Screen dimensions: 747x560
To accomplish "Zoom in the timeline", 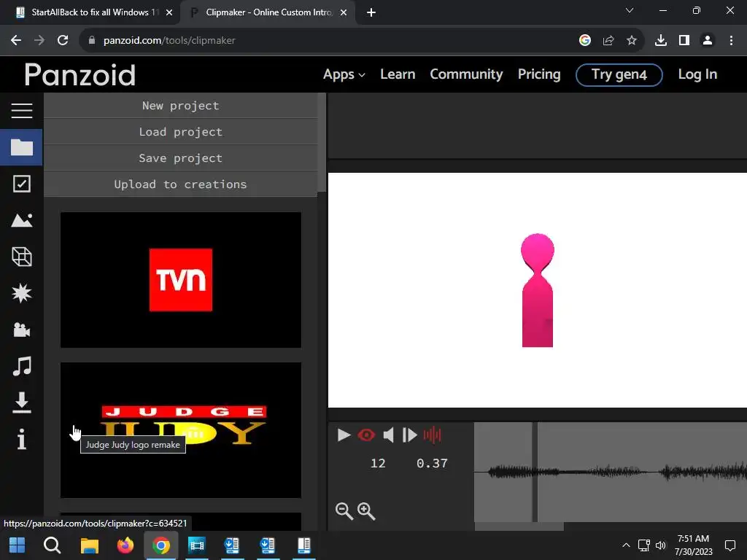I will point(366,511).
